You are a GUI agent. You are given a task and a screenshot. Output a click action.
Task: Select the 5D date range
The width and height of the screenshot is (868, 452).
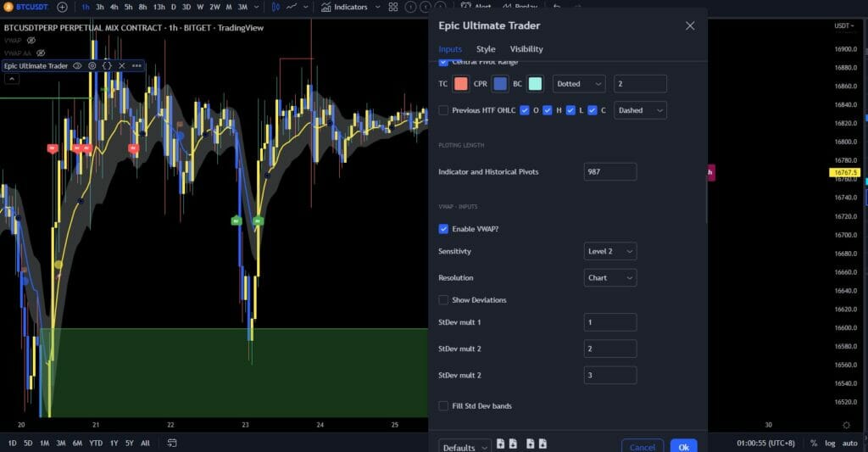tap(28, 444)
